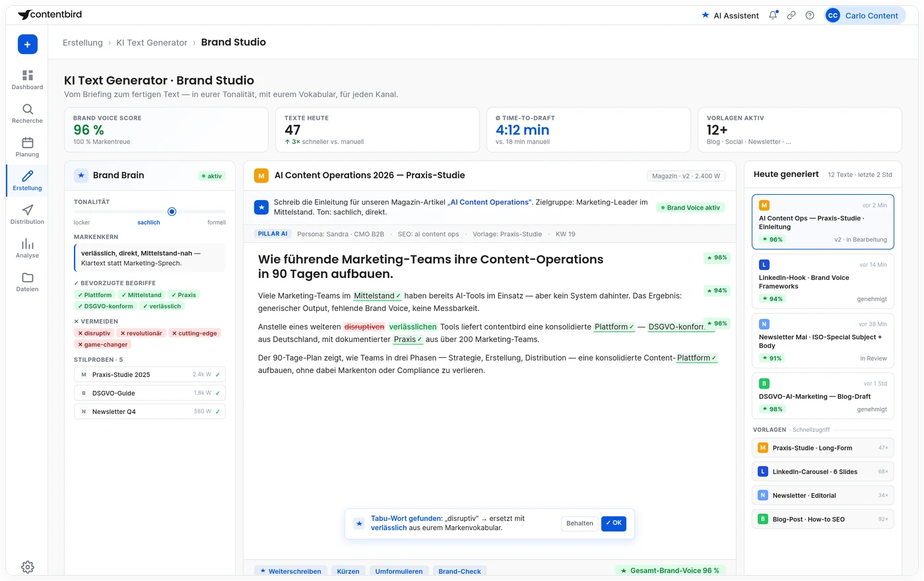
Task: Open settings gear in sidebar
Action: click(x=27, y=566)
